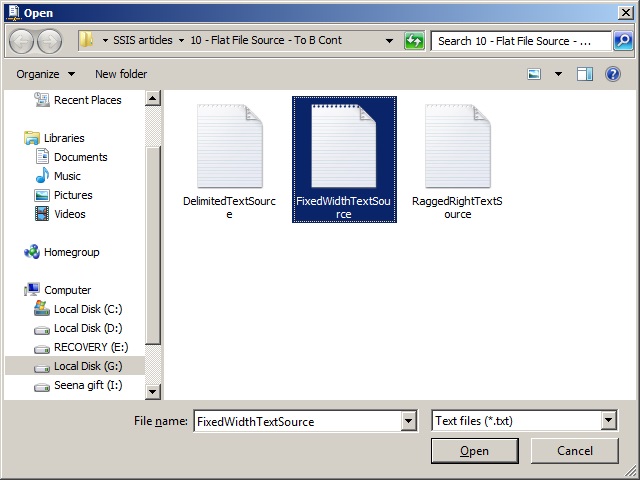Select the Seena gift (I:) label

[x=88, y=385]
